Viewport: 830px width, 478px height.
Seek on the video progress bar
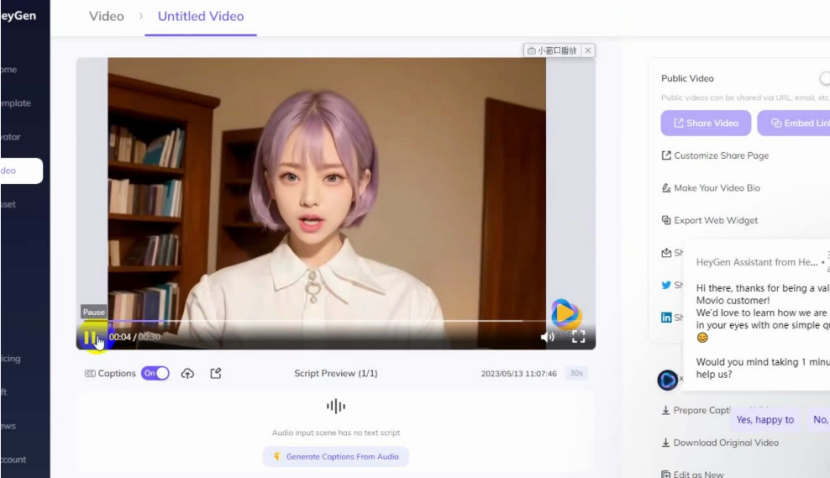[300, 322]
